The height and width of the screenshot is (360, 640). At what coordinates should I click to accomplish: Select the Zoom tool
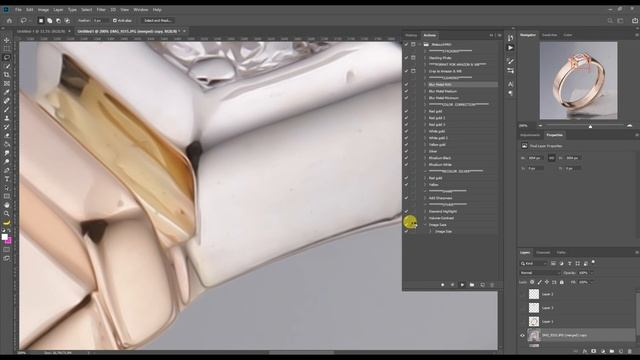[x=7, y=213]
